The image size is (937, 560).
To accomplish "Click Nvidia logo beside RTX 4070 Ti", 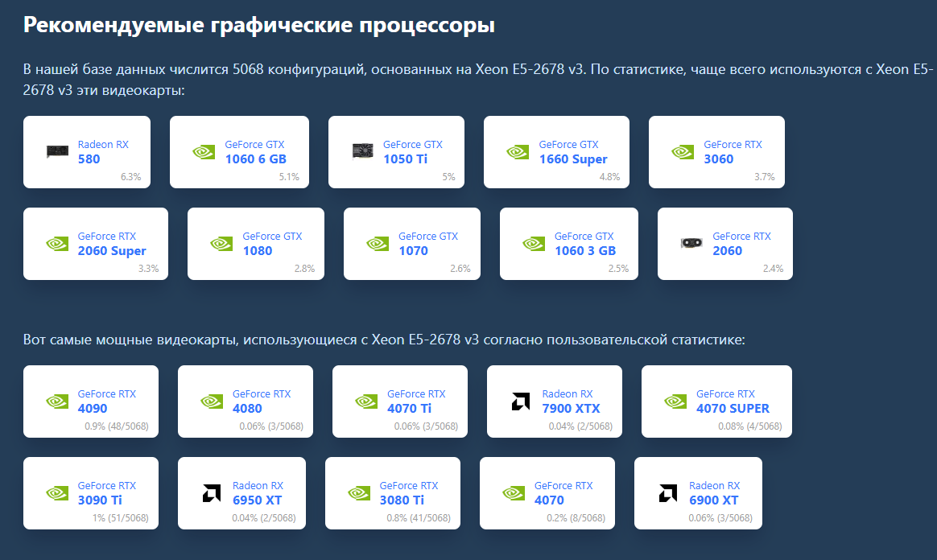I will tap(366, 401).
